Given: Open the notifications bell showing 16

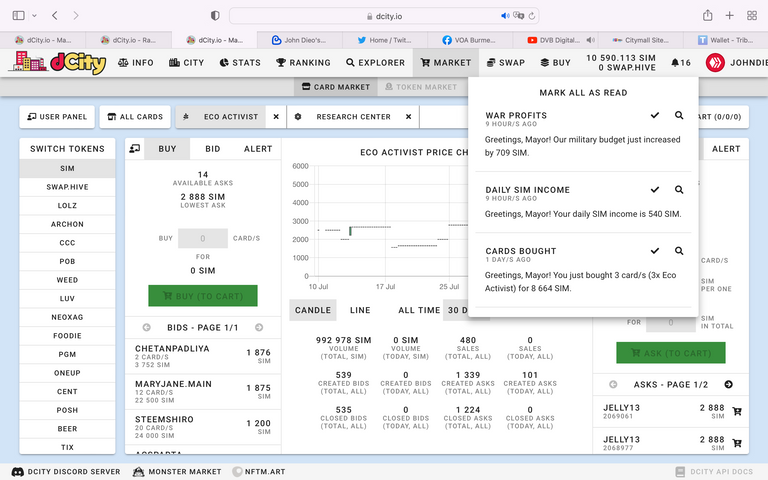Looking at the screenshot, I should (x=681, y=63).
